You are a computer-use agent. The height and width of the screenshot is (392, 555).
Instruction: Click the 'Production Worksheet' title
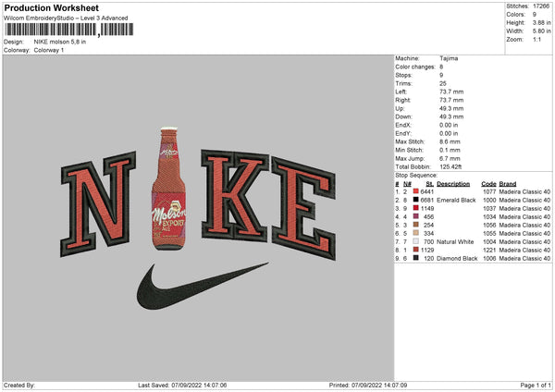coord(51,7)
